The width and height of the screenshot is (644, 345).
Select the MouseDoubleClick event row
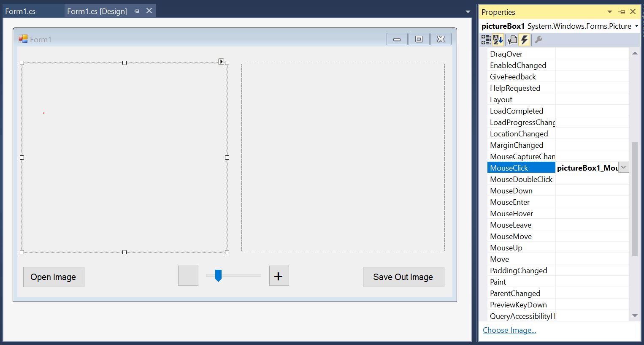(x=521, y=179)
